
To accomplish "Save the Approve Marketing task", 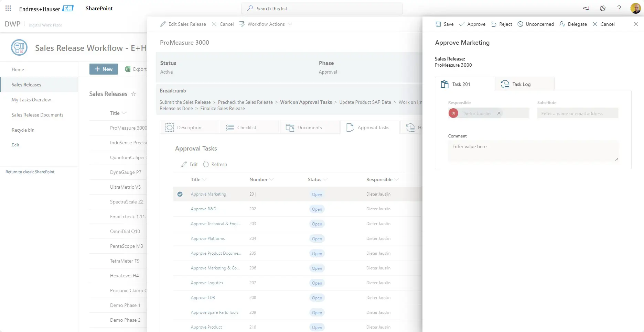I will [444, 24].
